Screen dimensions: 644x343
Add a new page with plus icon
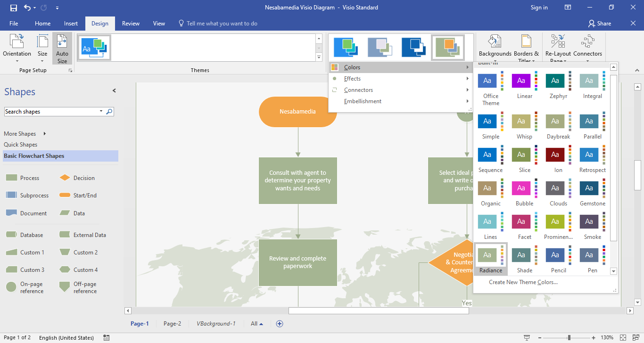coord(280,324)
